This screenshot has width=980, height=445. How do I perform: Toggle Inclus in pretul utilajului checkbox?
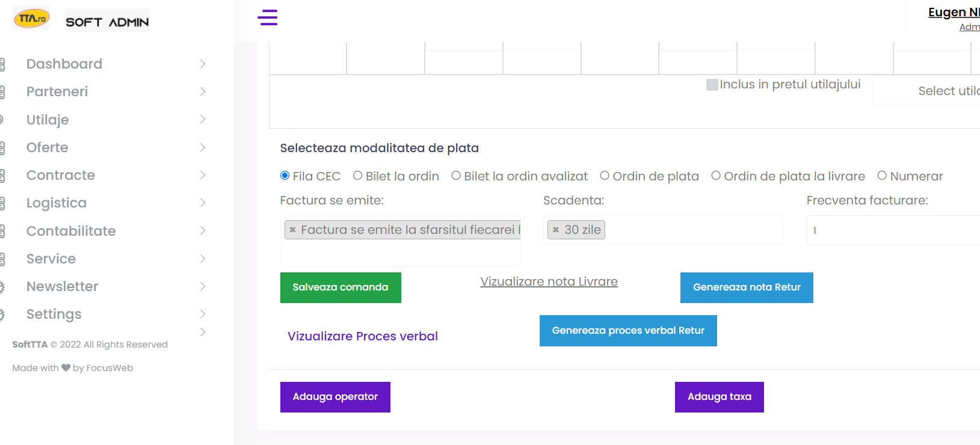click(712, 85)
